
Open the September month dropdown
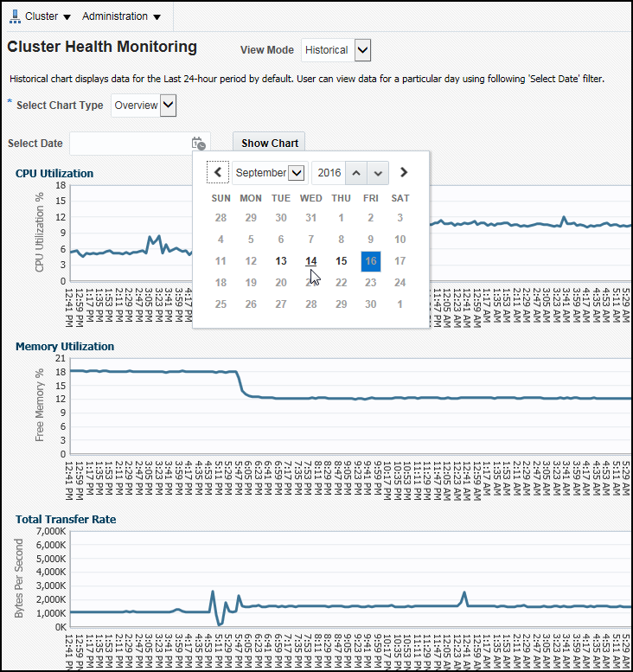(x=269, y=173)
